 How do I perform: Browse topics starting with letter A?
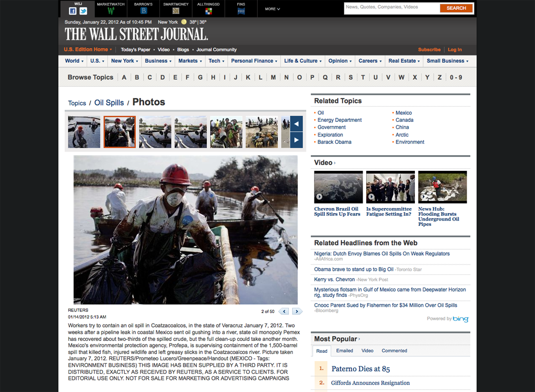[x=124, y=77]
